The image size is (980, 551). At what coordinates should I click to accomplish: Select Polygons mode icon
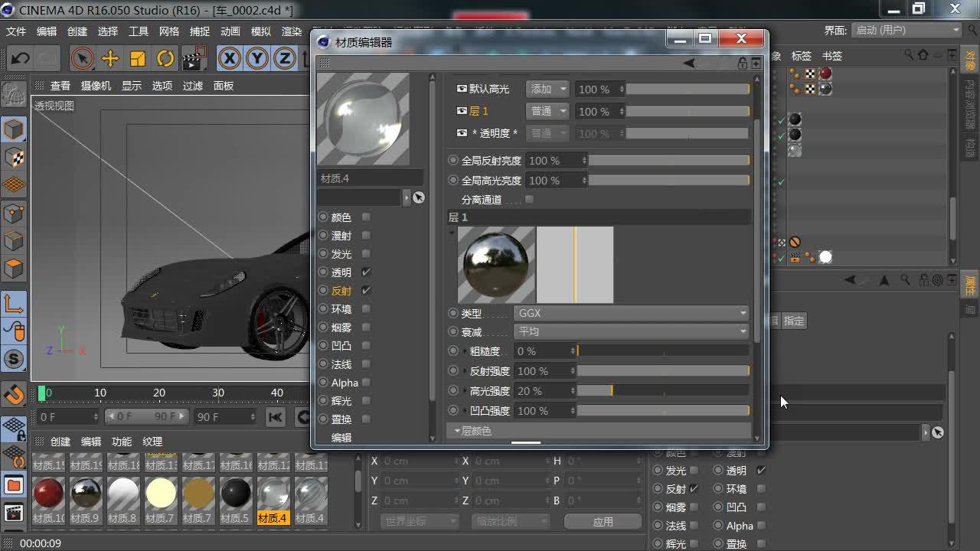[14, 269]
